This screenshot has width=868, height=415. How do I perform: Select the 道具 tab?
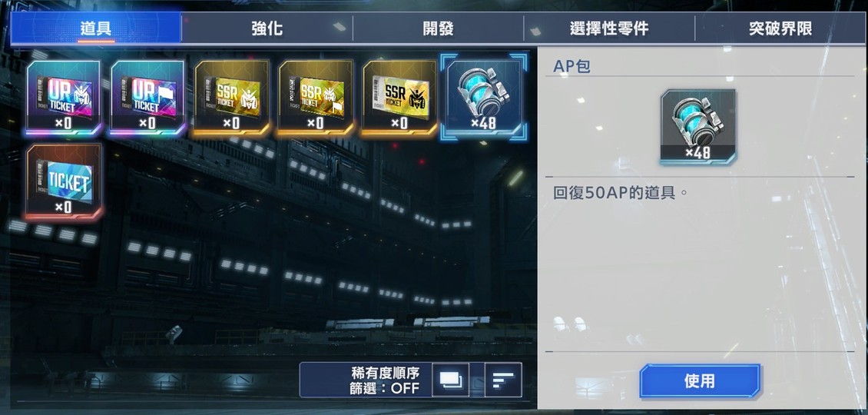tap(96, 28)
